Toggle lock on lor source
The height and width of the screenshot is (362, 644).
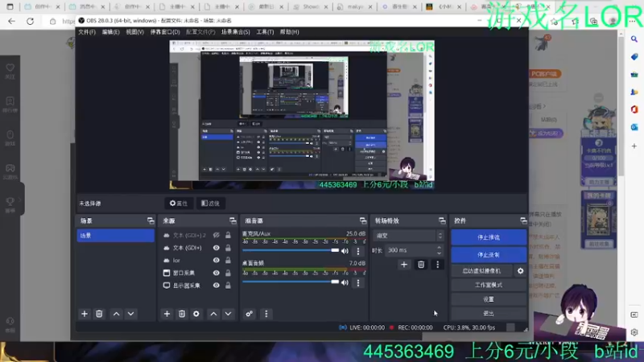(x=228, y=260)
